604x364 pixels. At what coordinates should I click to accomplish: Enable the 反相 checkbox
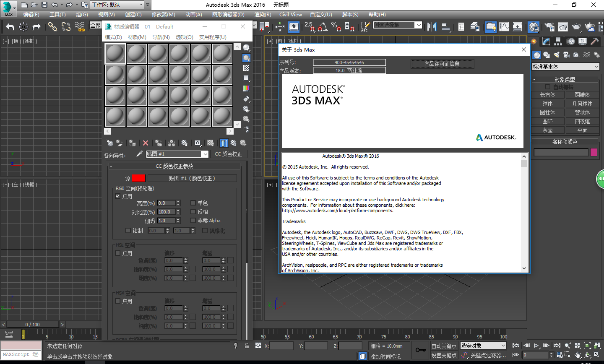point(193,211)
